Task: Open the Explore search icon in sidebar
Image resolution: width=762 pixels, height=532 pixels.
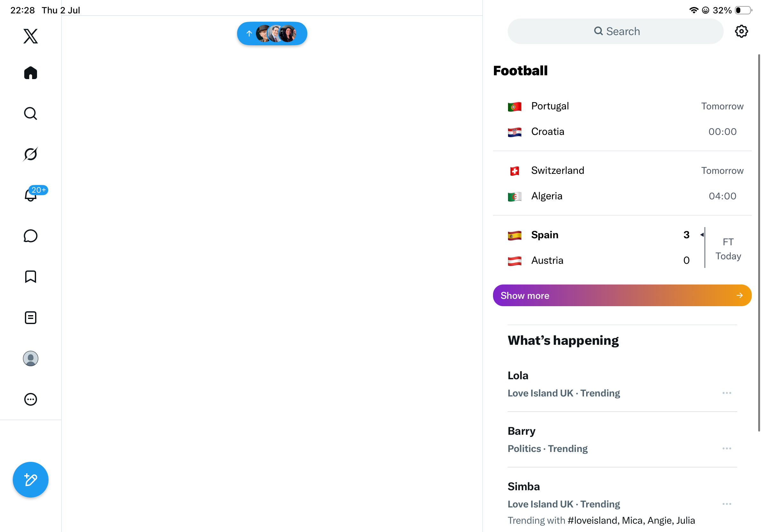Action: (31, 114)
